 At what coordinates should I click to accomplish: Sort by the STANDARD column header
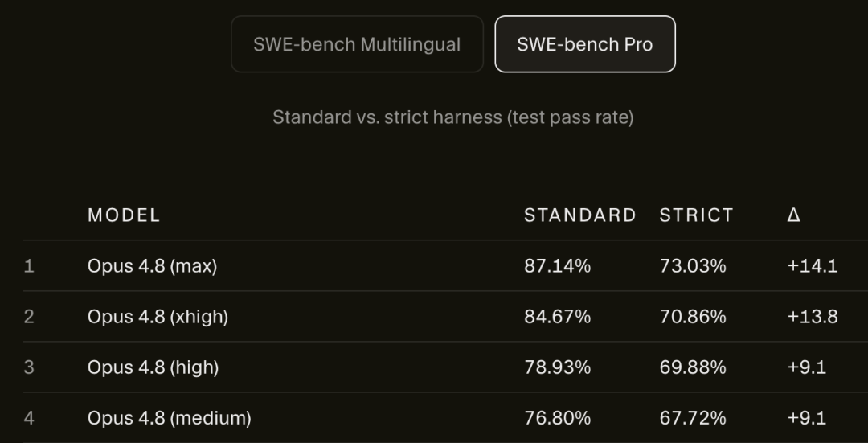(x=580, y=215)
